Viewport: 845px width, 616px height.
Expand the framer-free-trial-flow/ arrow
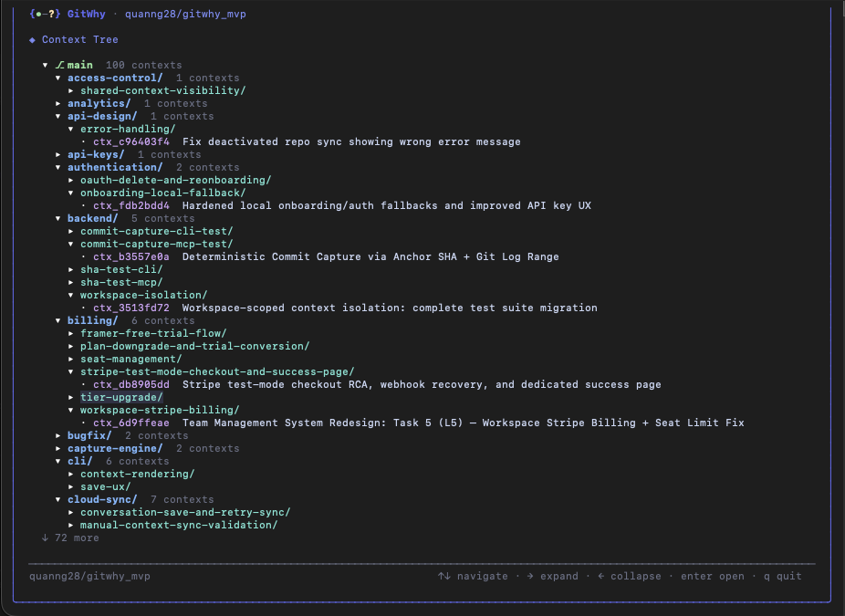[x=71, y=334]
